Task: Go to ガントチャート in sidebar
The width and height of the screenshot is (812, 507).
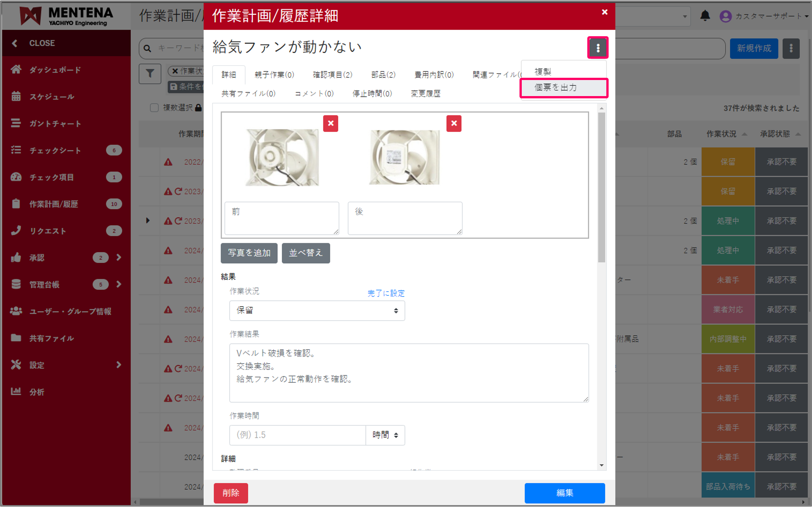Action: [x=55, y=124]
